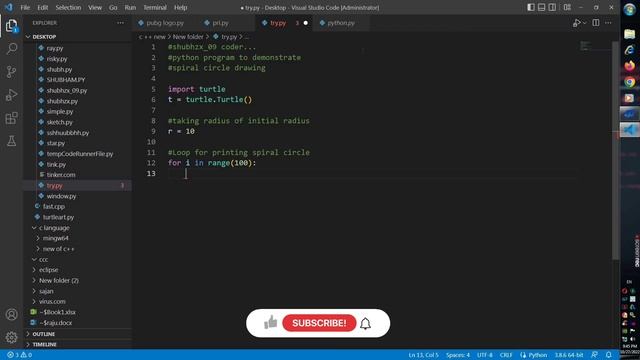Open notifications bell in the status bar

click(609, 355)
